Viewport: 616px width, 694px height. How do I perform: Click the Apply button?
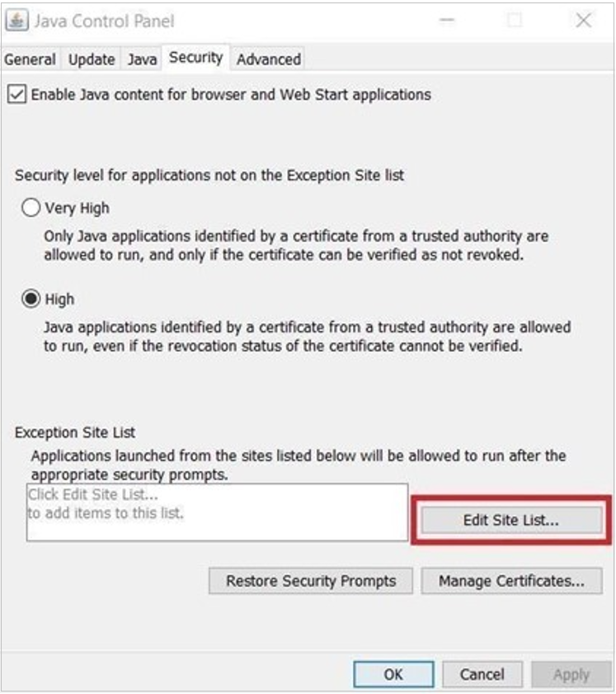click(571, 674)
